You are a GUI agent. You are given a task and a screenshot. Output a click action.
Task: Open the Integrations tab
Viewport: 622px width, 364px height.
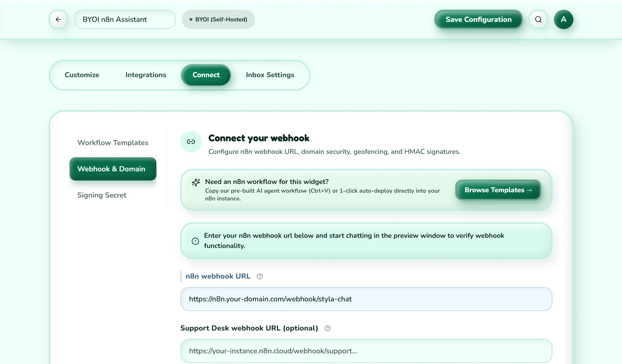coord(146,75)
